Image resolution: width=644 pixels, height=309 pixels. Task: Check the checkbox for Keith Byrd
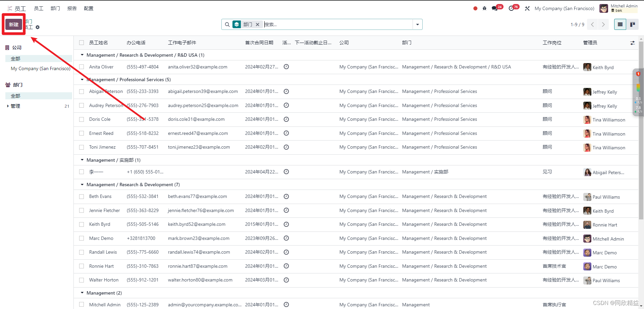point(81,224)
